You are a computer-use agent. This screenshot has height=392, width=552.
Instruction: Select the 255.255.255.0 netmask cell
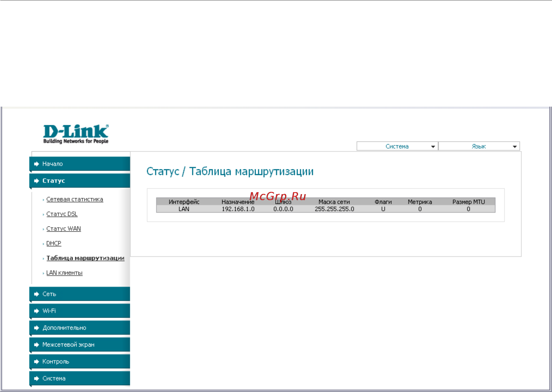coord(334,209)
